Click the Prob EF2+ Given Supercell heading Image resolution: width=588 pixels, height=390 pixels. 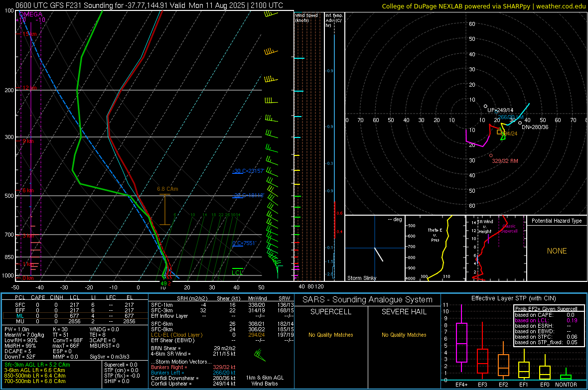546,309
